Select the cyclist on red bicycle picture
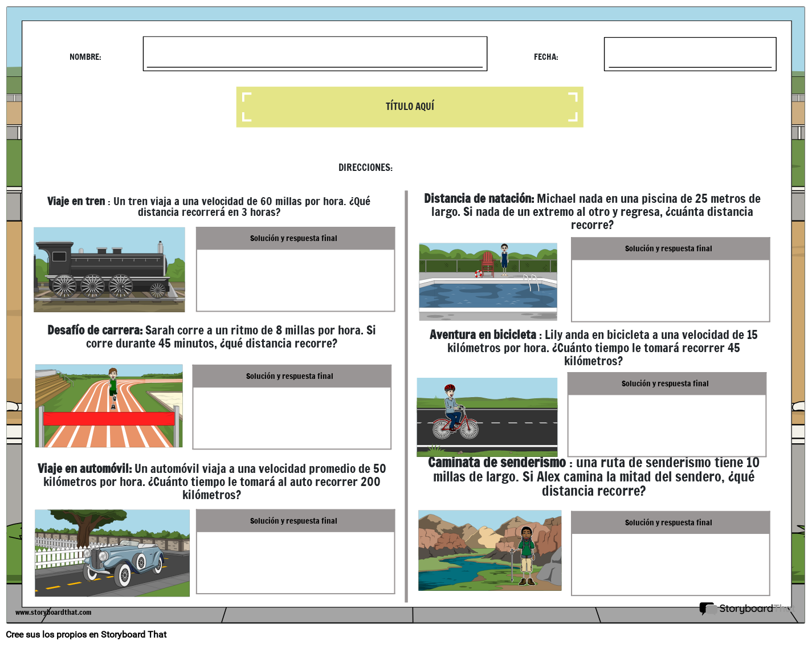Viewport: 812px width, 645px height. tap(487, 417)
